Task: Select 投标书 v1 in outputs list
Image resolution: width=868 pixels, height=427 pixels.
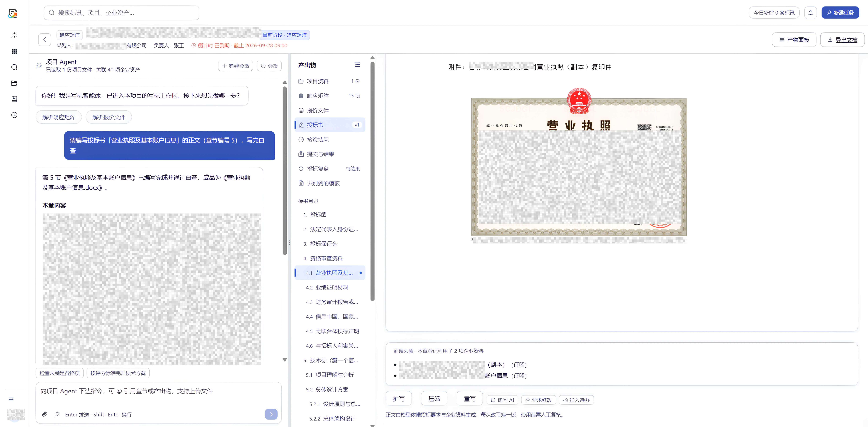Action: tap(330, 125)
